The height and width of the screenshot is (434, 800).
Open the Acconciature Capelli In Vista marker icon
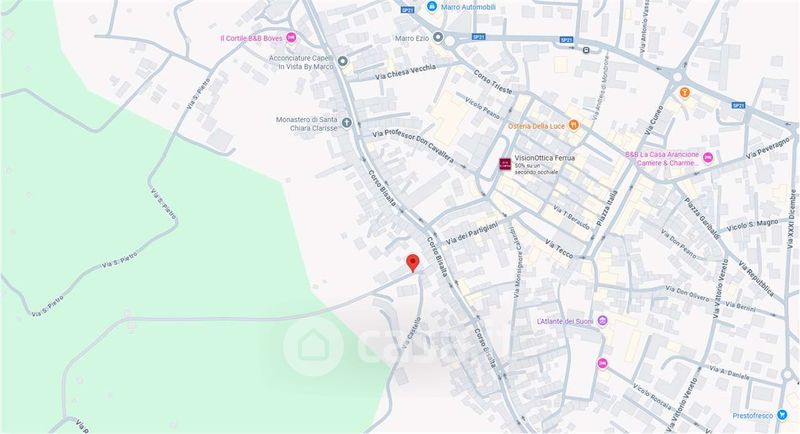[343, 62]
